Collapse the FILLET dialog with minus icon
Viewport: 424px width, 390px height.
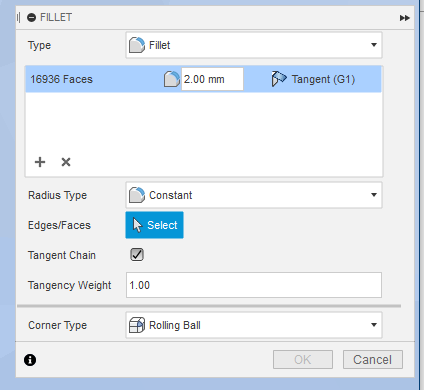[31, 17]
